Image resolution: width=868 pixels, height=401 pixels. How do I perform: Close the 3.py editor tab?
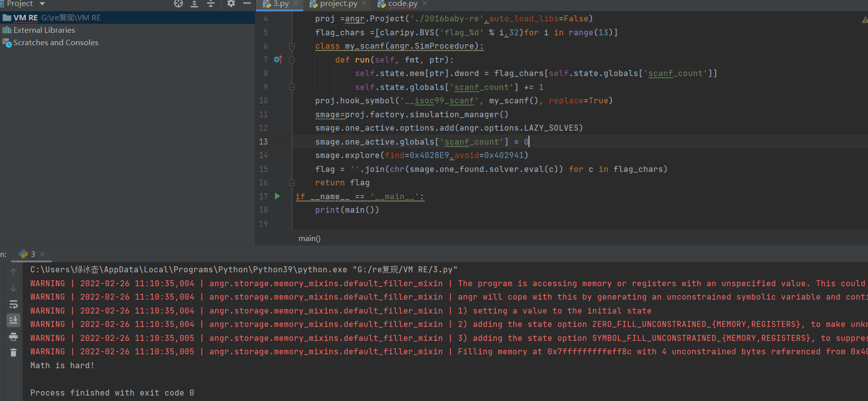[x=296, y=3]
